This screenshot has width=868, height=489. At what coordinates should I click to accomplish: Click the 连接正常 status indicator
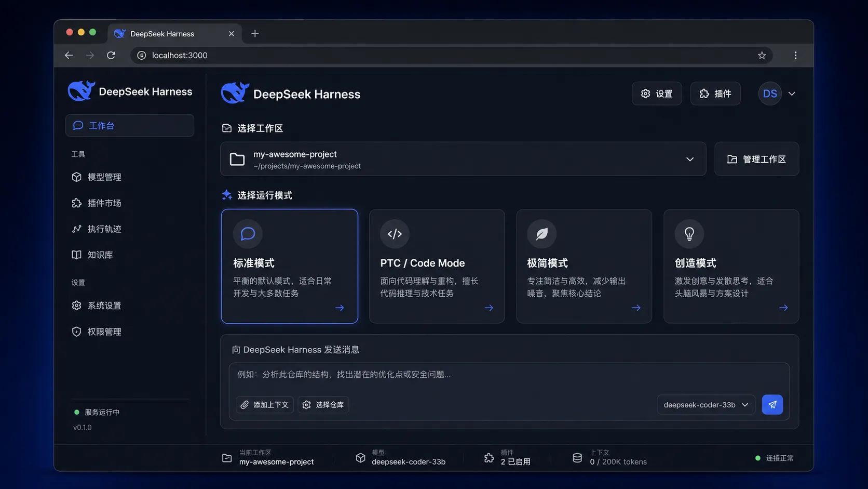click(x=775, y=458)
